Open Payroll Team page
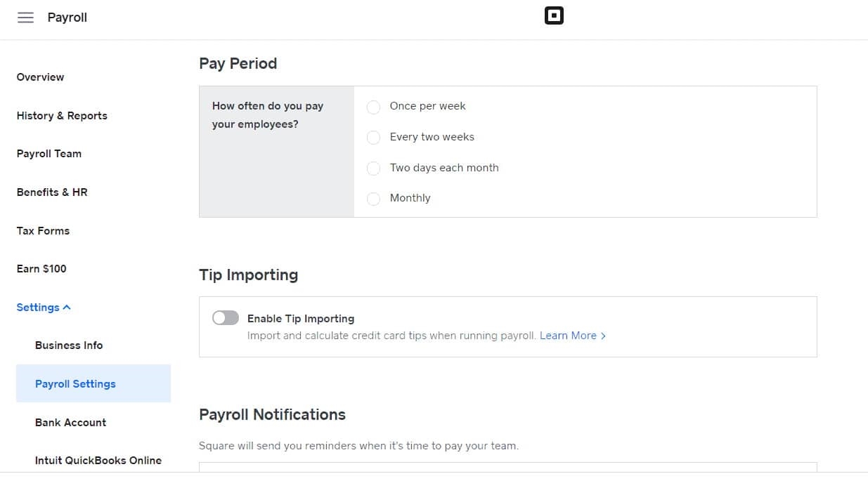868x488 pixels. pyautogui.click(x=49, y=154)
